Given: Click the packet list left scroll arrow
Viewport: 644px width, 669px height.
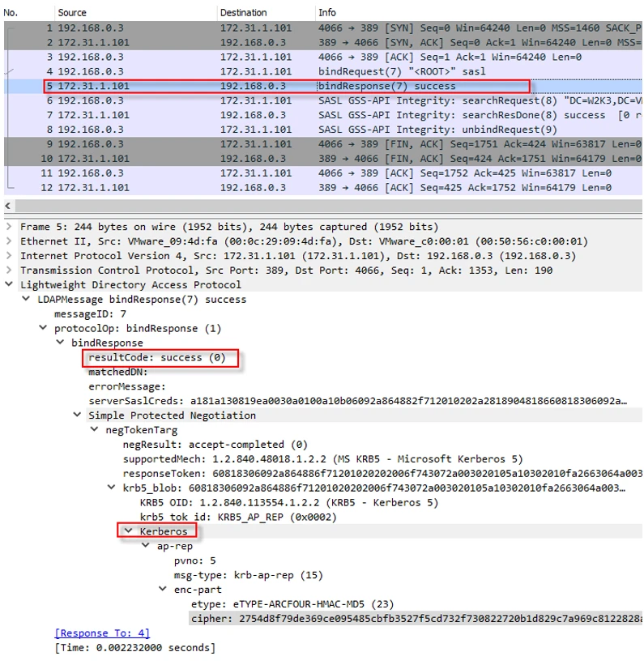Looking at the screenshot, I should point(8,207).
